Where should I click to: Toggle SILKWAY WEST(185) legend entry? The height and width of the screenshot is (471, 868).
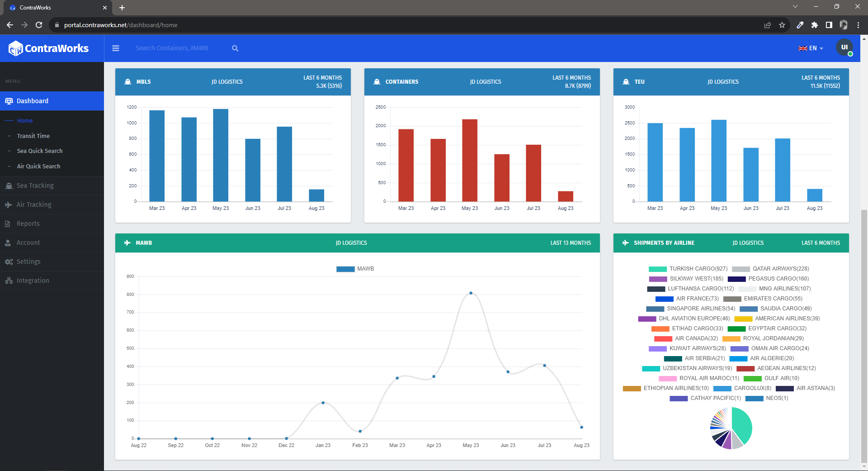686,279
